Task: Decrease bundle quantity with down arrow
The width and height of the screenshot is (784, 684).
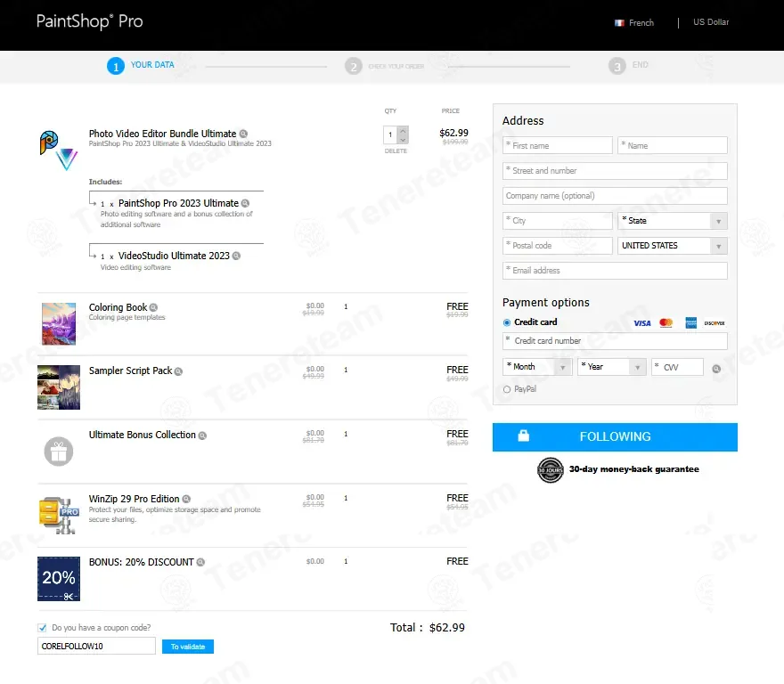Action: click(x=403, y=140)
